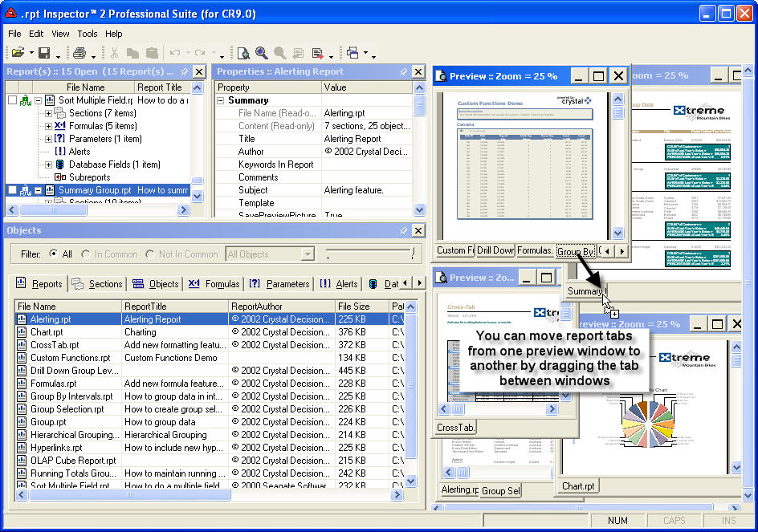Screen dimensions: 758x532
Task: Expand Sections (7 items) node
Action: point(48,114)
